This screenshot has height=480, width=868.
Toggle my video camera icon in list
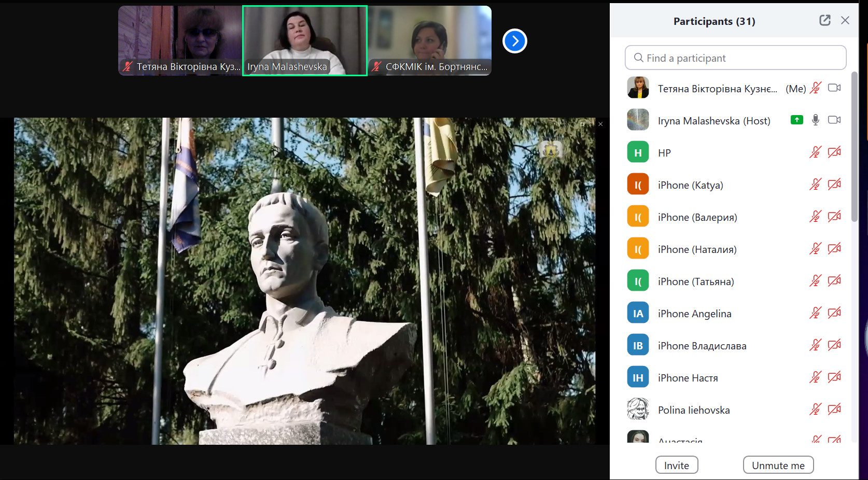coord(834,88)
